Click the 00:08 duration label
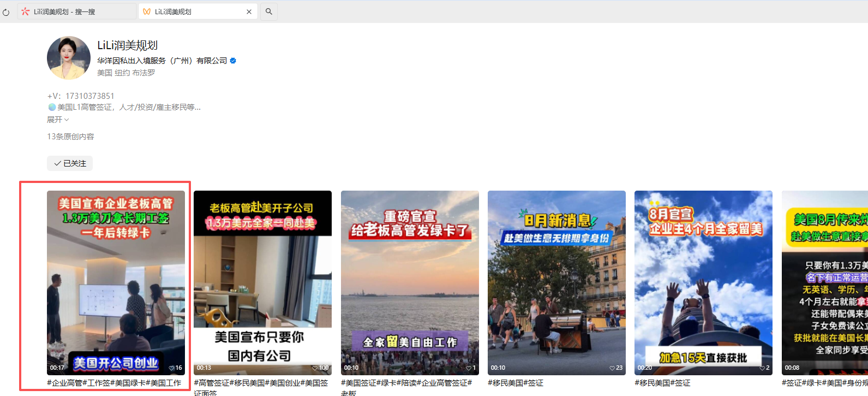 pyautogui.click(x=792, y=368)
